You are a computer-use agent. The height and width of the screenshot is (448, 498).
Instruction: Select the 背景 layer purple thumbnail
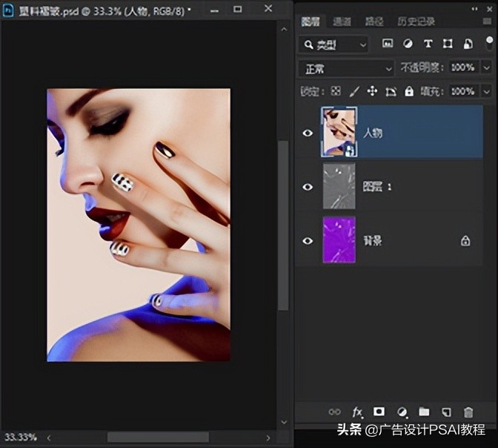click(339, 240)
